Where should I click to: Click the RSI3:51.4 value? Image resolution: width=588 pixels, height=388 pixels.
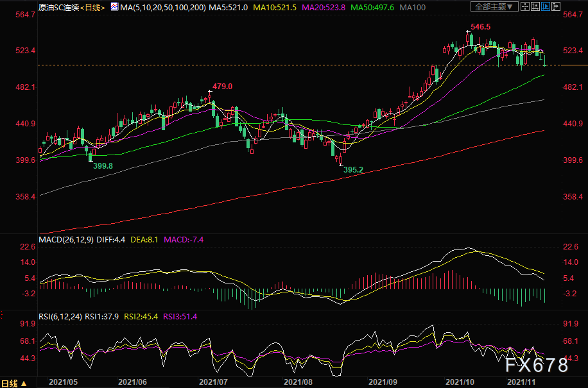pos(180,316)
